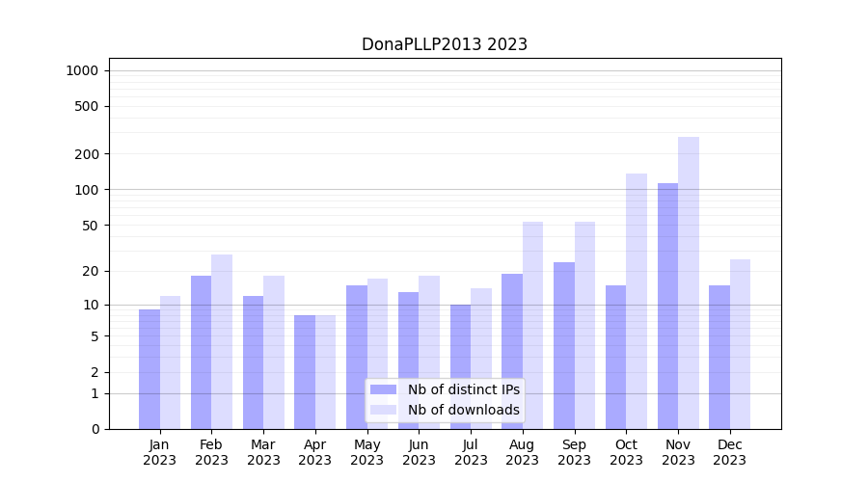This screenshot has width=868, height=482.
Task: Click the 1000 y-axis tick label
Action: click(x=82, y=70)
